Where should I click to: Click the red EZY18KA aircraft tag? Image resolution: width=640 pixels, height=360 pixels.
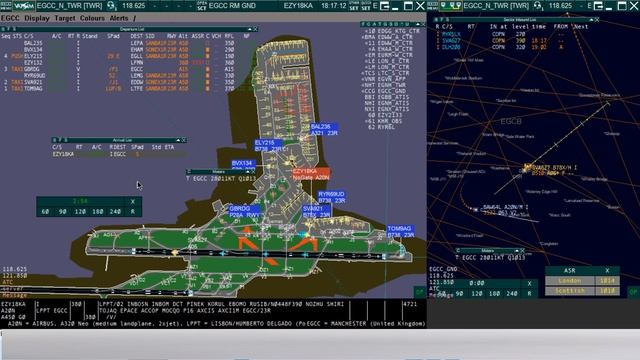click(311, 174)
